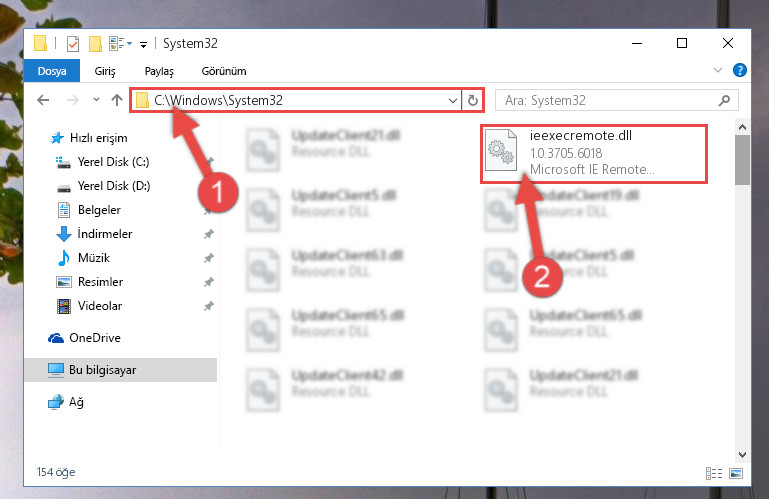
Task: Expand the ribbon with chevron
Action: (x=718, y=70)
